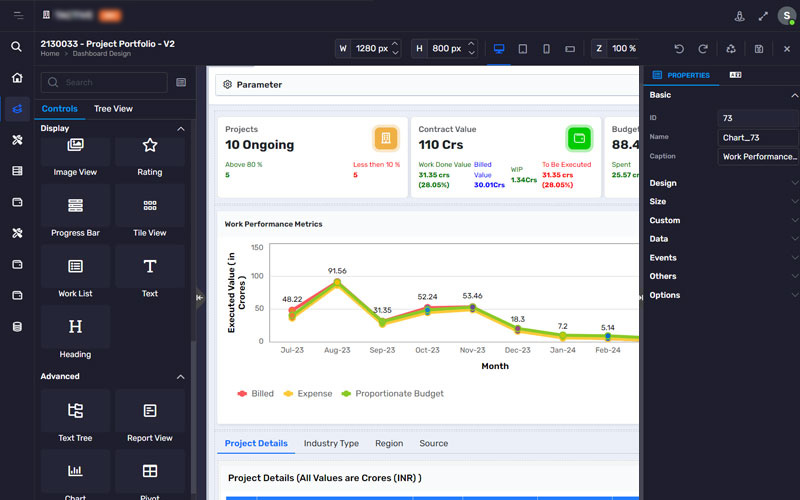Open the Tree View tab
This screenshot has width=800, height=500.
pyautogui.click(x=113, y=109)
